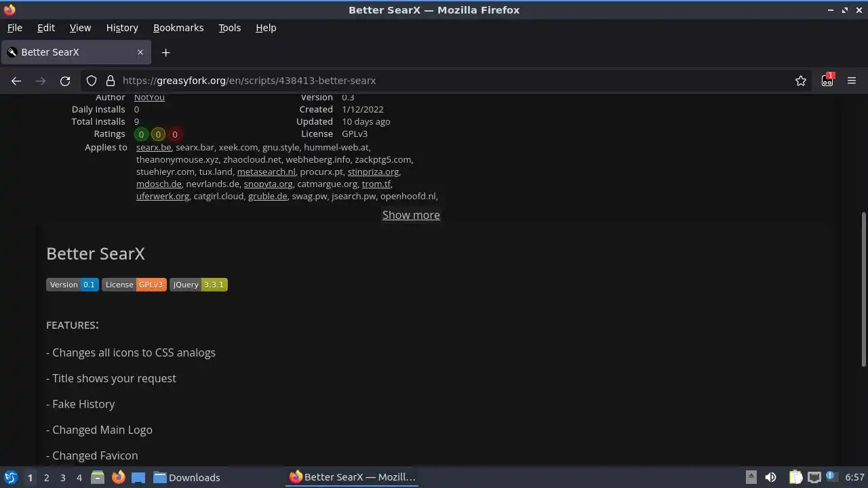This screenshot has width=868, height=488.
Task: Open a new browser tab
Action: [165, 52]
